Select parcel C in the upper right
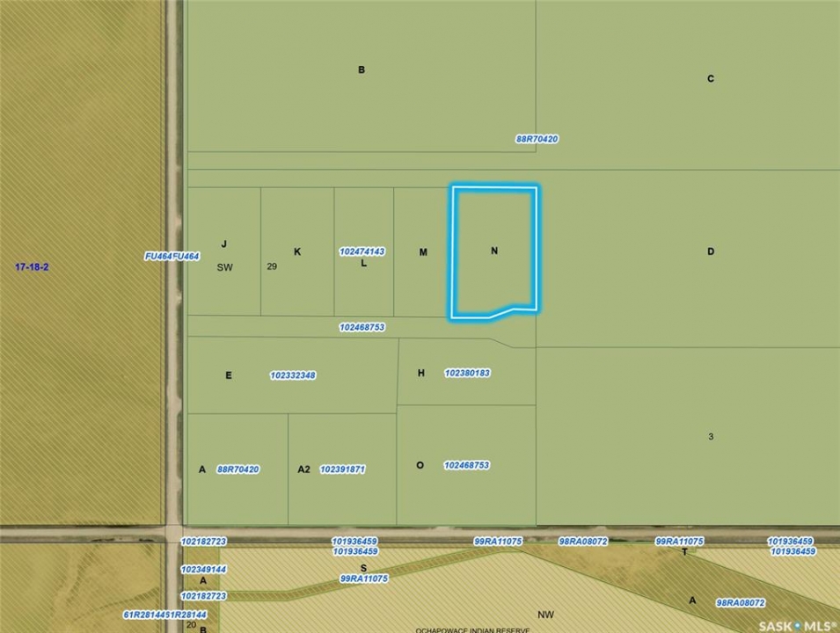Image resolution: width=840 pixels, height=633 pixels. [x=711, y=79]
